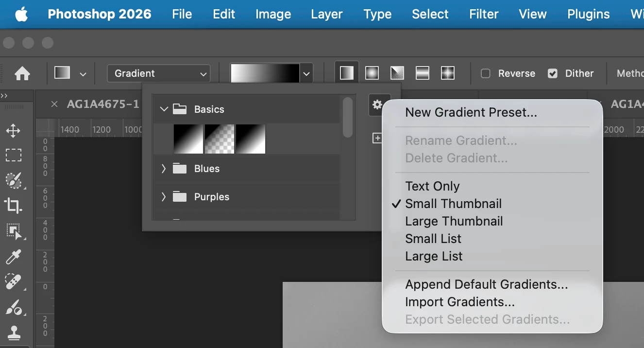The image size is (644, 348).
Task: Select the Brush tool
Action: [13, 307]
